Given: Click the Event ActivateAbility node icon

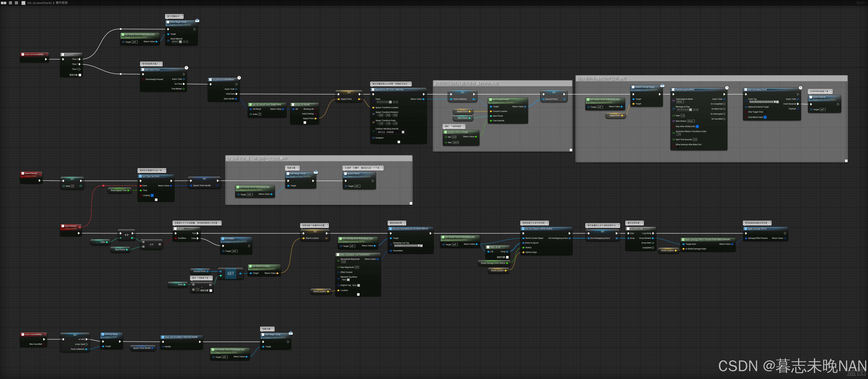Looking at the screenshot, I should 23,54.
